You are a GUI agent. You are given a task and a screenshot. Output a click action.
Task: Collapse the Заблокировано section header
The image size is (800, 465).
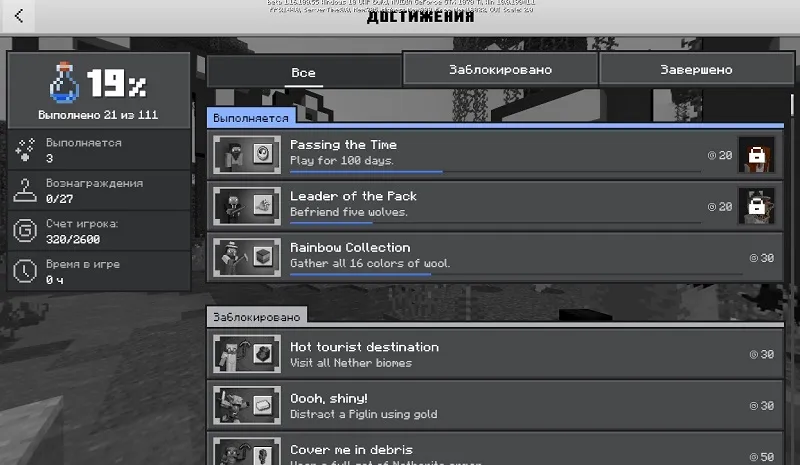point(257,317)
